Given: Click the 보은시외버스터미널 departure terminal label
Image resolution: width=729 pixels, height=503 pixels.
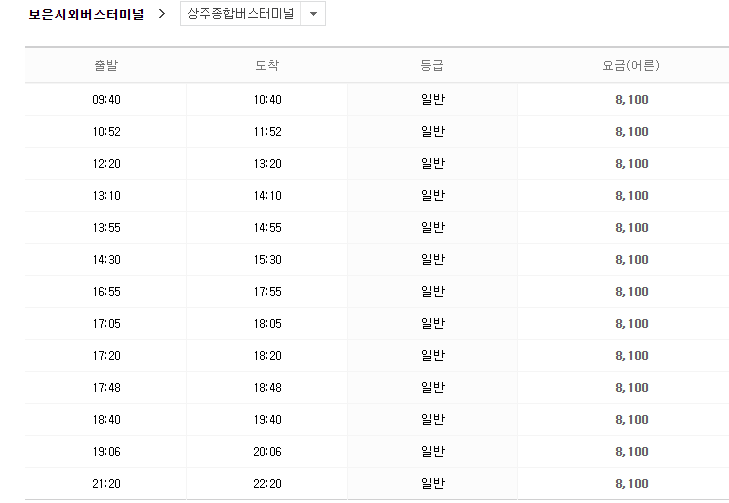Looking at the screenshot, I should [86, 15].
